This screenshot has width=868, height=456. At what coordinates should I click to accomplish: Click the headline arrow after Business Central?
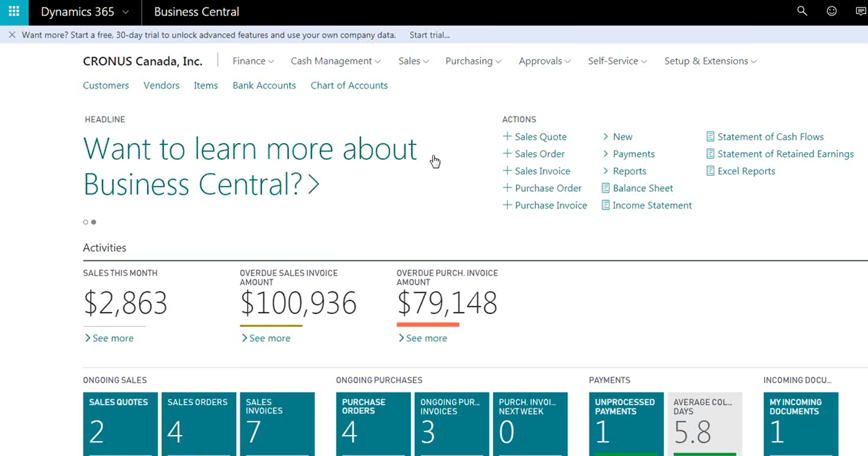click(314, 184)
